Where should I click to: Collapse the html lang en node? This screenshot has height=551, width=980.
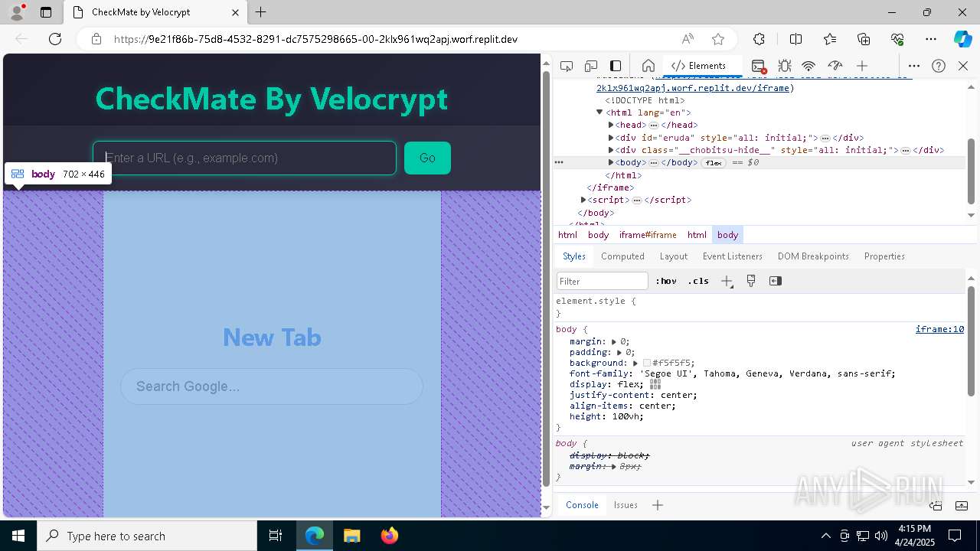pyautogui.click(x=599, y=112)
